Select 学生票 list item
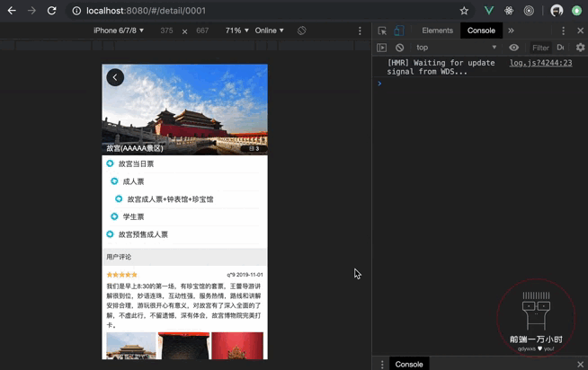 (x=186, y=216)
